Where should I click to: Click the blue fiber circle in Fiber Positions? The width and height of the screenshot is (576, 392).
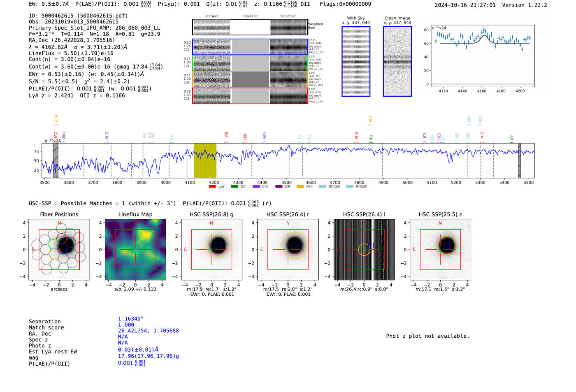click(63, 248)
